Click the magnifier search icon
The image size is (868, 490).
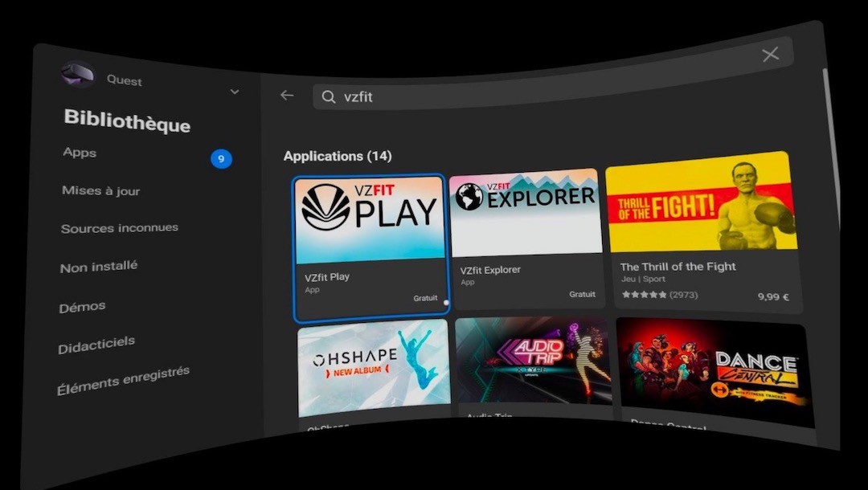(x=328, y=96)
